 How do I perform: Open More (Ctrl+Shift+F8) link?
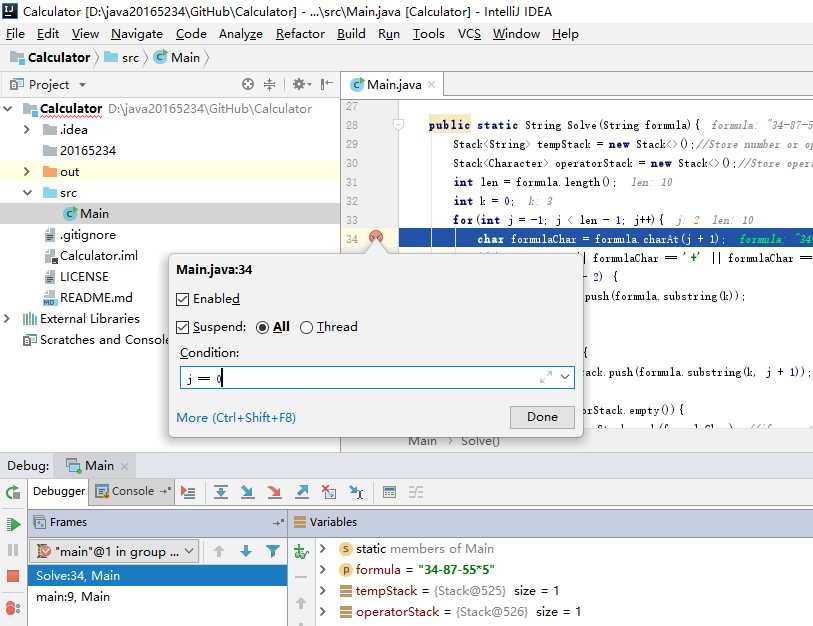[x=236, y=418]
